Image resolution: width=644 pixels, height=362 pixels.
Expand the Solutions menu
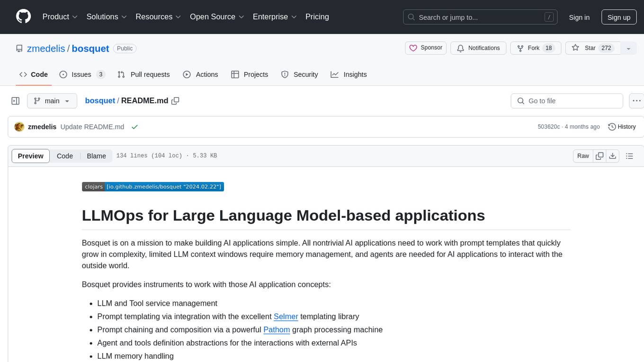tap(107, 17)
